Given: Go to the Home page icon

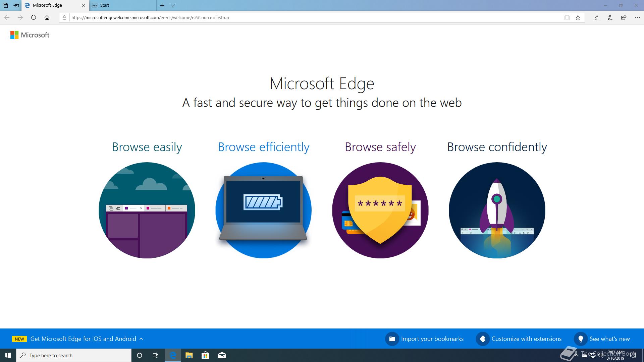Looking at the screenshot, I should (47, 17).
